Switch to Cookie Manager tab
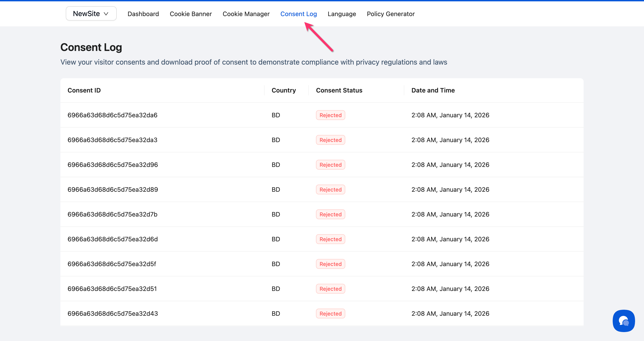The width and height of the screenshot is (644, 341). 246,14
